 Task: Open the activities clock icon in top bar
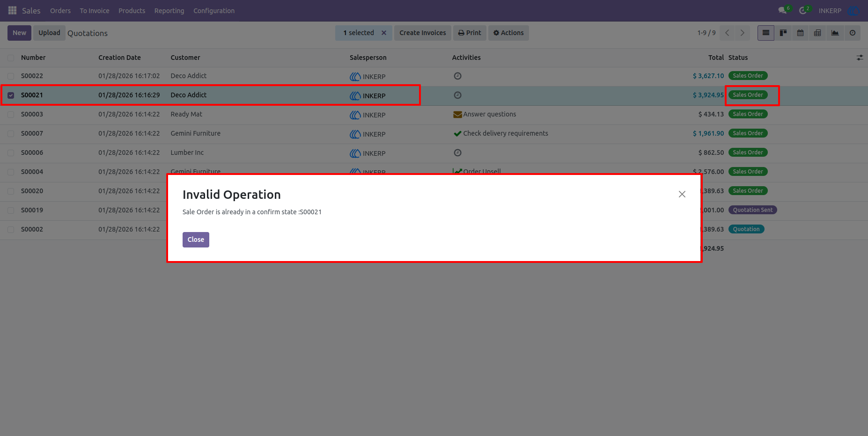pyautogui.click(x=802, y=10)
